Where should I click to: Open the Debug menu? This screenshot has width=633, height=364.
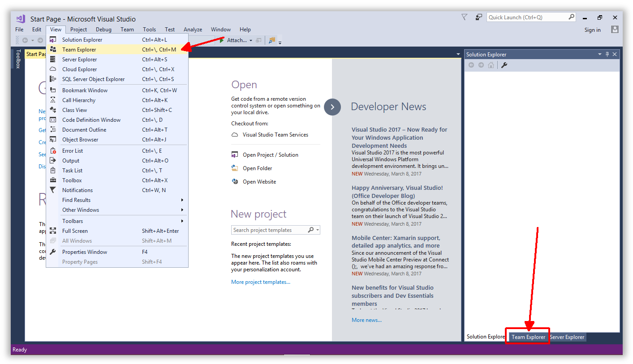coord(103,30)
